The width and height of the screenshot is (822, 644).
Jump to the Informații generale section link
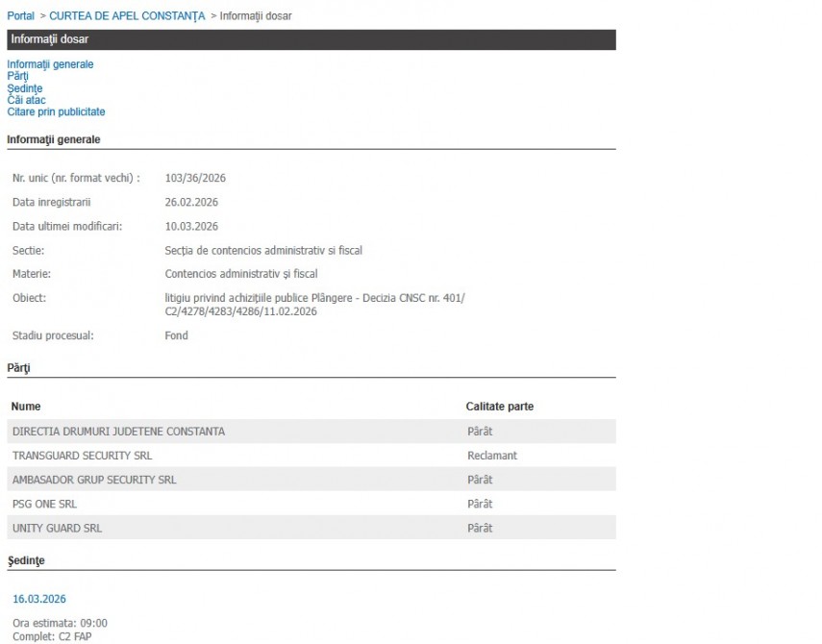click(50, 64)
